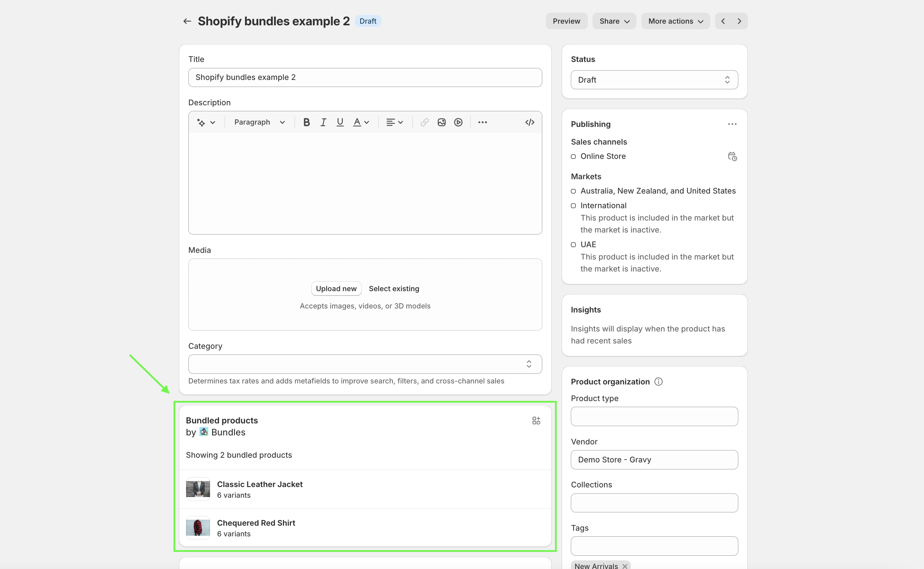Click the Title input field

pyautogui.click(x=365, y=78)
